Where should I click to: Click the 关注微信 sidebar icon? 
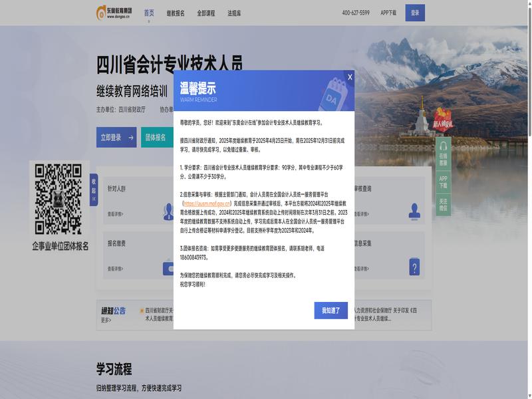coord(443,205)
